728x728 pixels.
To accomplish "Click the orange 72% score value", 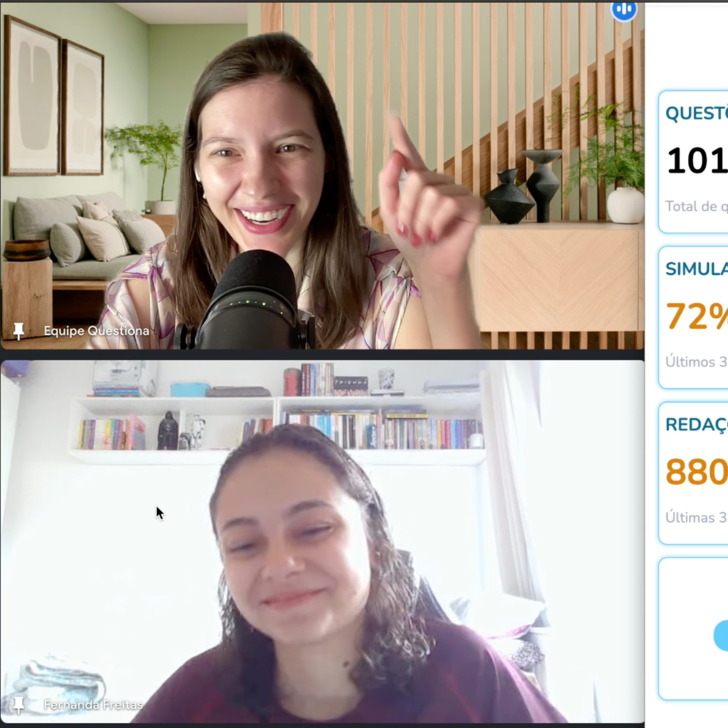I will (x=697, y=316).
